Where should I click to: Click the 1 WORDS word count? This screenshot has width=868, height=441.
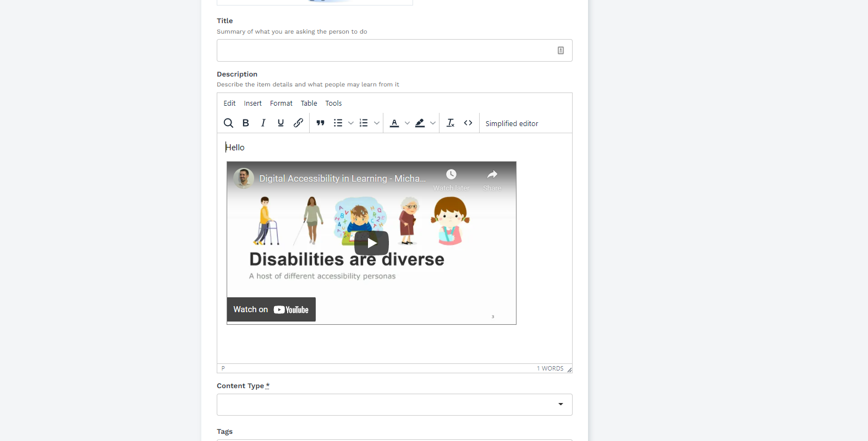click(x=550, y=368)
